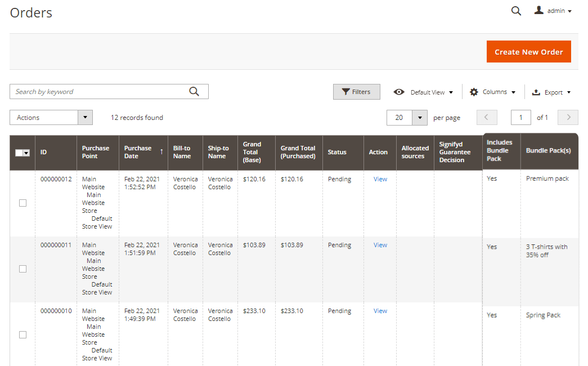
Task: Select the checkbox for order 000000012
Action: point(23,203)
